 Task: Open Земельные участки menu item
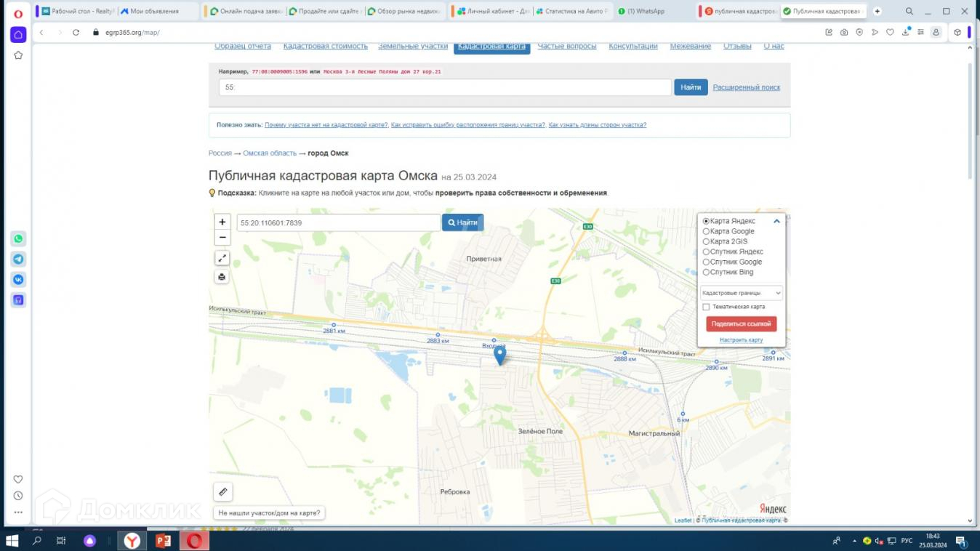point(413,46)
